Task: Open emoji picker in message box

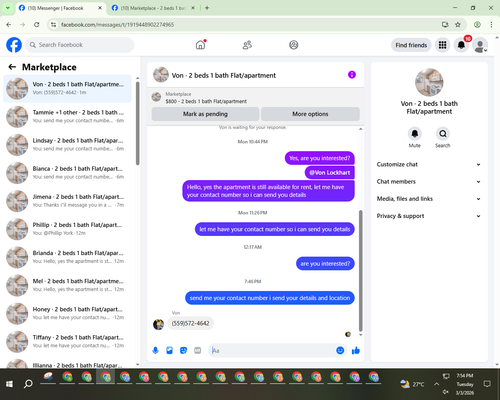Action: [x=340, y=350]
